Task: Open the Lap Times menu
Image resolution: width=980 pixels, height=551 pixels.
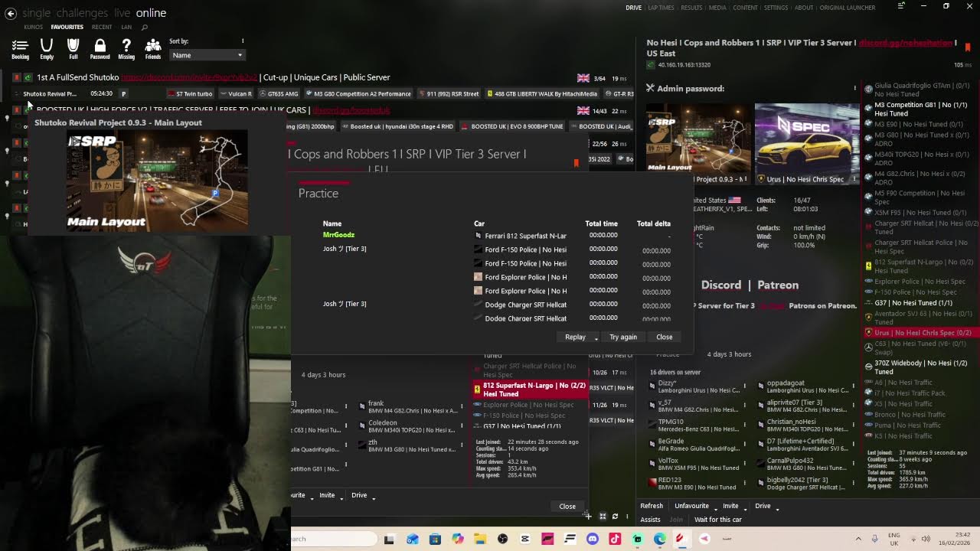Action: [661, 8]
